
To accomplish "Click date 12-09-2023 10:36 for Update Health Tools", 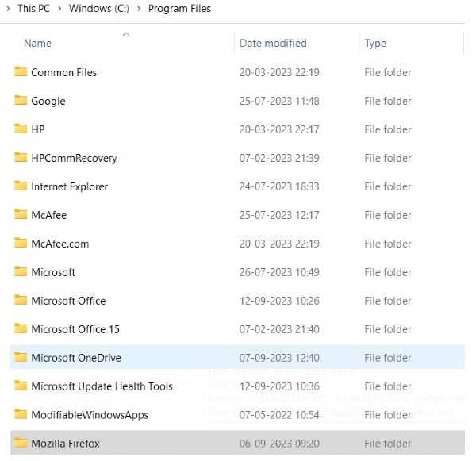I will tap(279, 386).
